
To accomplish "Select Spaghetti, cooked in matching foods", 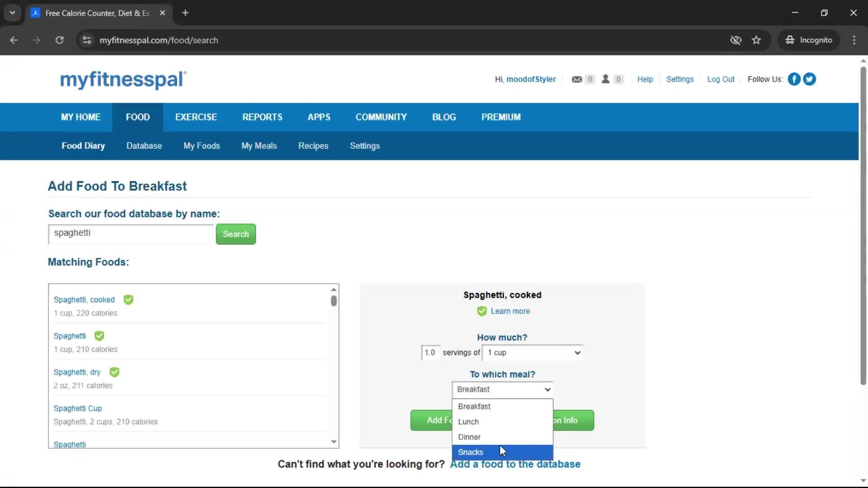I will tap(84, 300).
